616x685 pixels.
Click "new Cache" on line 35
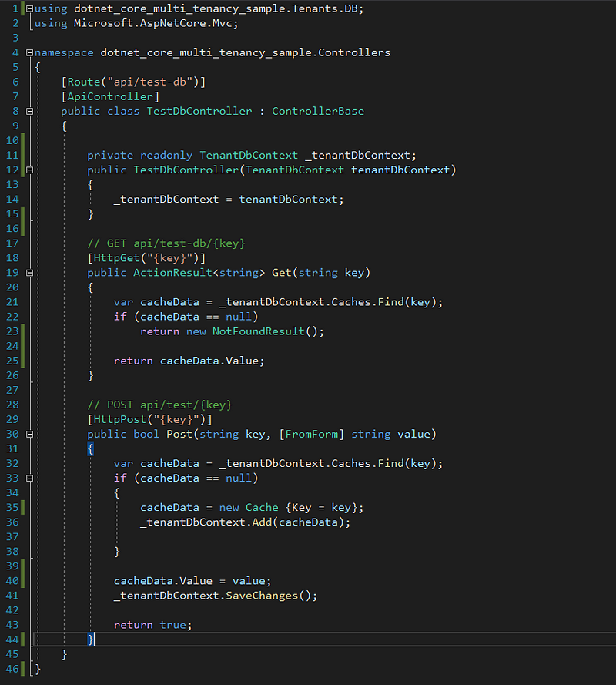tap(249, 508)
